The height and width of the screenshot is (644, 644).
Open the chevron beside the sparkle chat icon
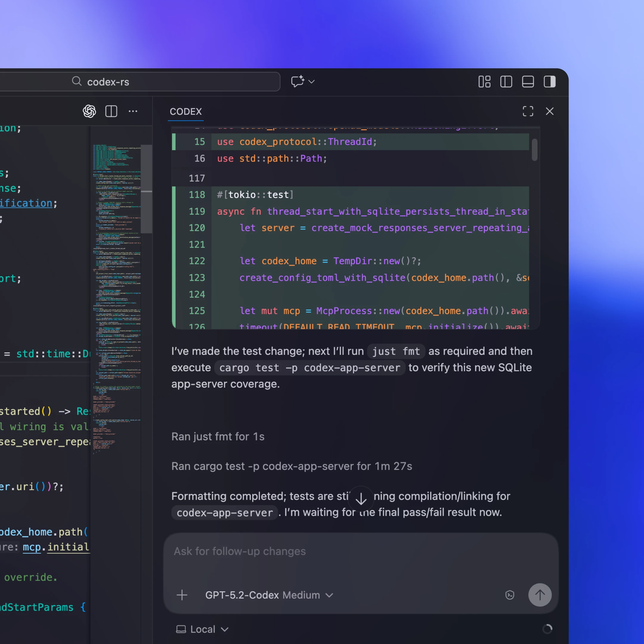(x=311, y=82)
